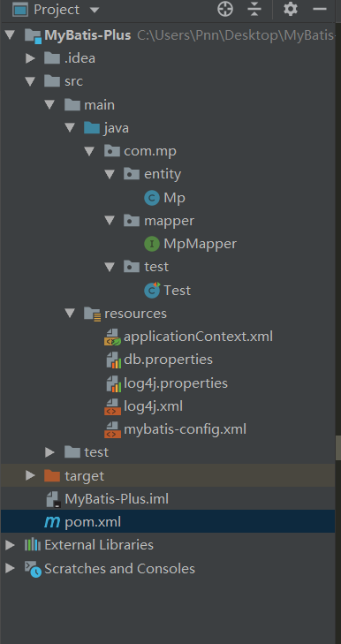This screenshot has height=644, width=341.
Task: Click the Collapse All icon in header
Action: click(254, 9)
